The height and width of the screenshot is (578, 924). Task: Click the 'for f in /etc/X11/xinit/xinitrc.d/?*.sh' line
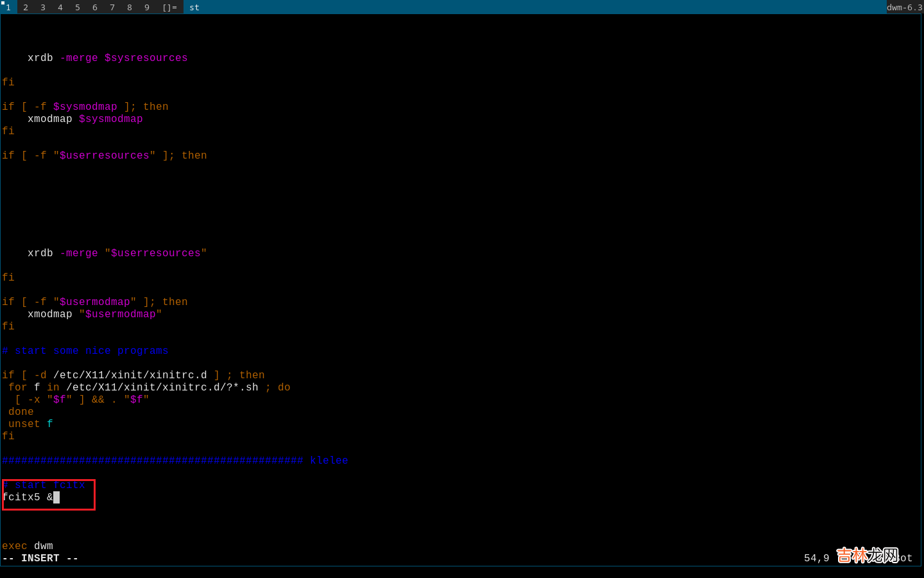pos(150,387)
